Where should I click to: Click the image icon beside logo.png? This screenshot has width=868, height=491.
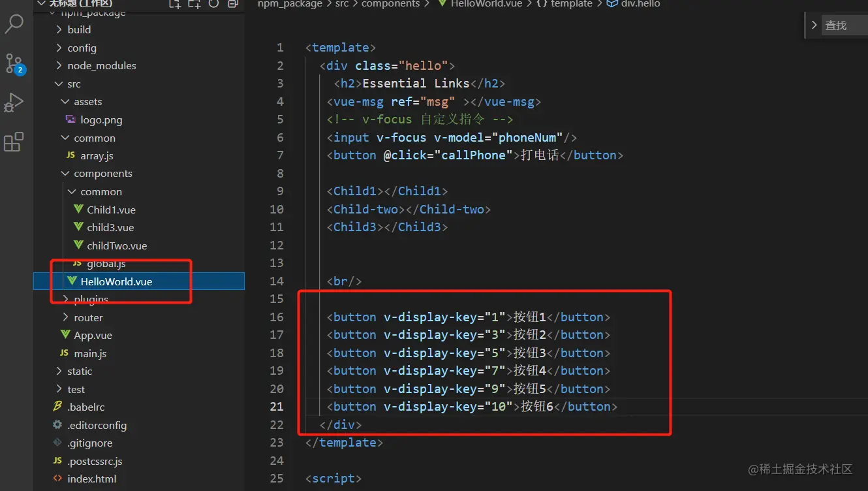[x=70, y=119]
